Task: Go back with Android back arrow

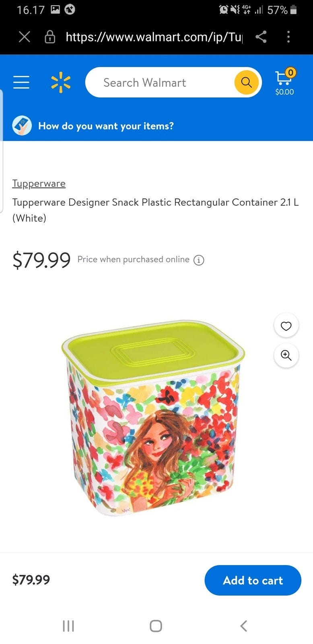Action: 243,625
